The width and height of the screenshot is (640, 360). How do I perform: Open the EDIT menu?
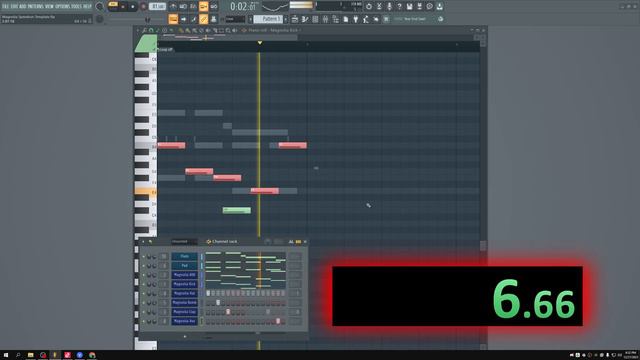[x=13, y=7]
